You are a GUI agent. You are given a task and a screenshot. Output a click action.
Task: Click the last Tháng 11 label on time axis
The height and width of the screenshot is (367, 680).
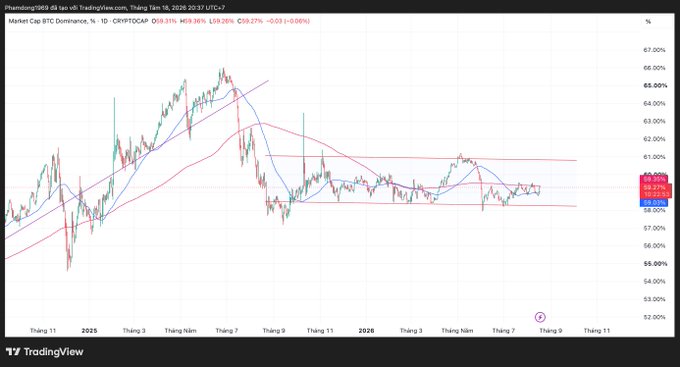(597, 331)
